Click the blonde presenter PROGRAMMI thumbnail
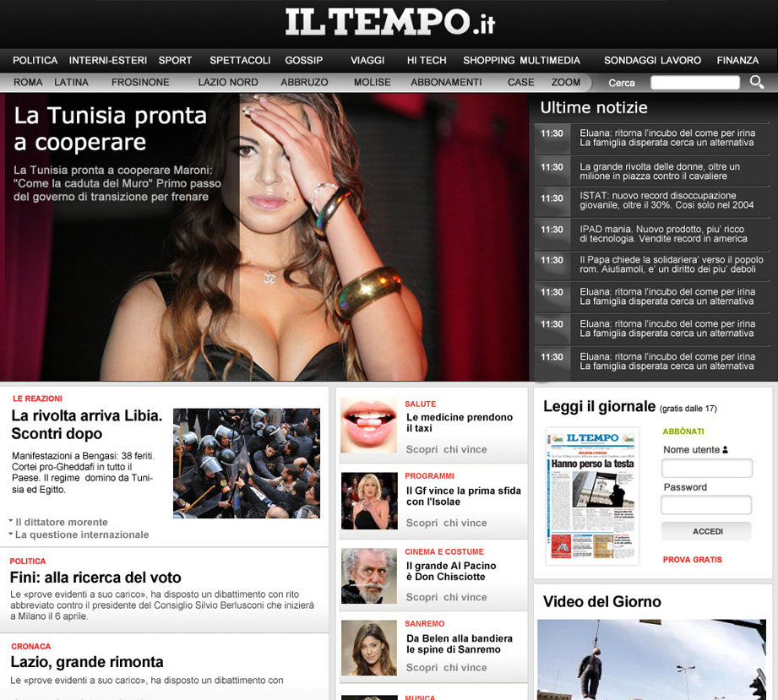Image resolution: width=778 pixels, height=700 pixels. coord(370,501)
